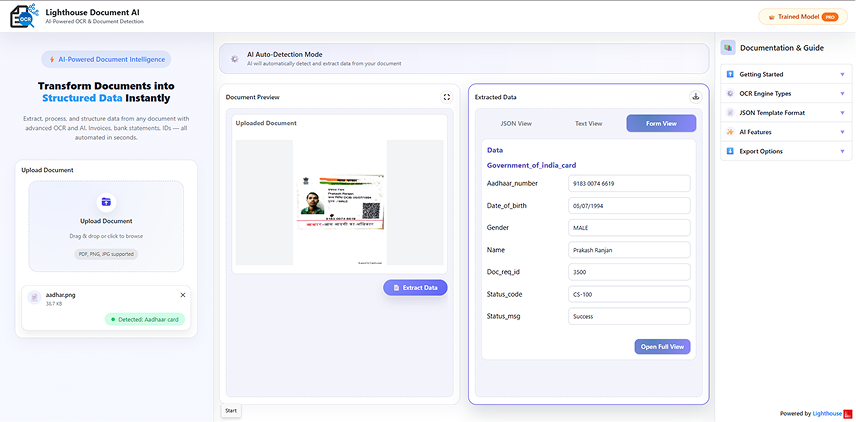Click the Status_code input field
The width and height of the screenshot is (856, 422).
click(x=629, y=294)
